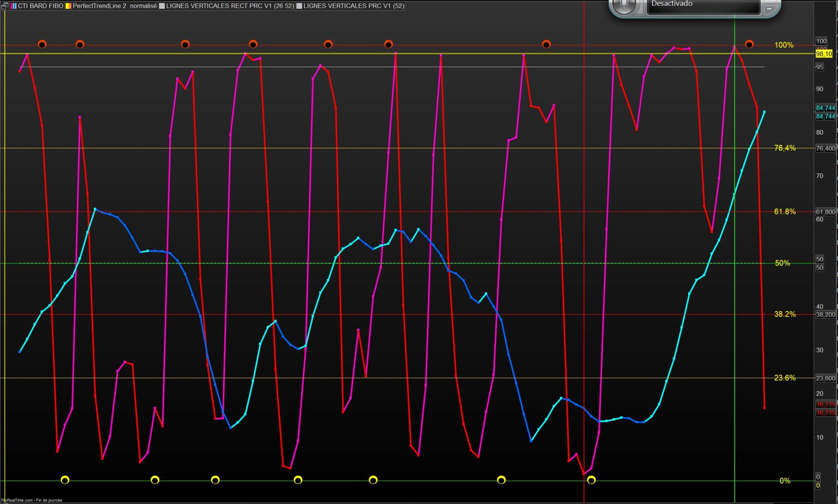Image resolution: width=838 pixels, height=504 pixels.
Task: Open the PerfectTrendLine 2 normalisé indicator label
Action: (115, 6)
